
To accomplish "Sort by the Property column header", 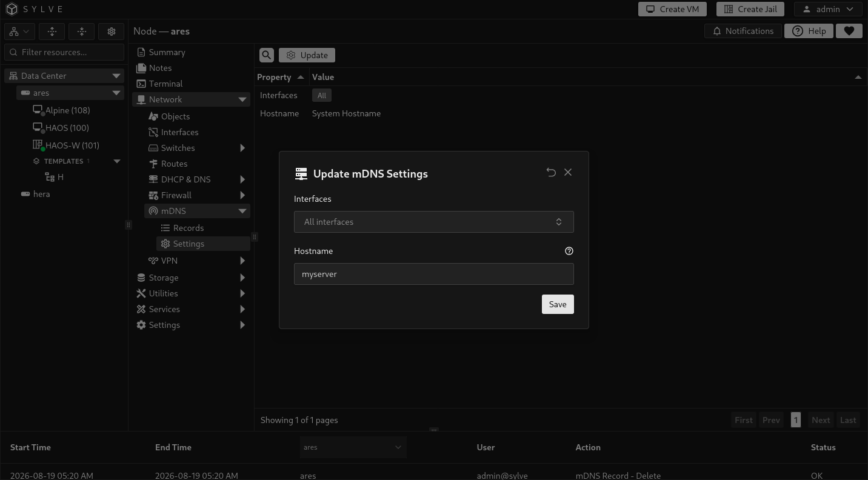I will pos(281,77).
